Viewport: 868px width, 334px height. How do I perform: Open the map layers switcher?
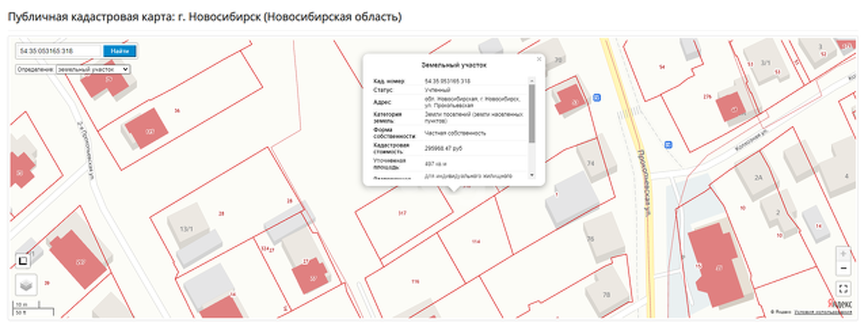tap(25, 285)
